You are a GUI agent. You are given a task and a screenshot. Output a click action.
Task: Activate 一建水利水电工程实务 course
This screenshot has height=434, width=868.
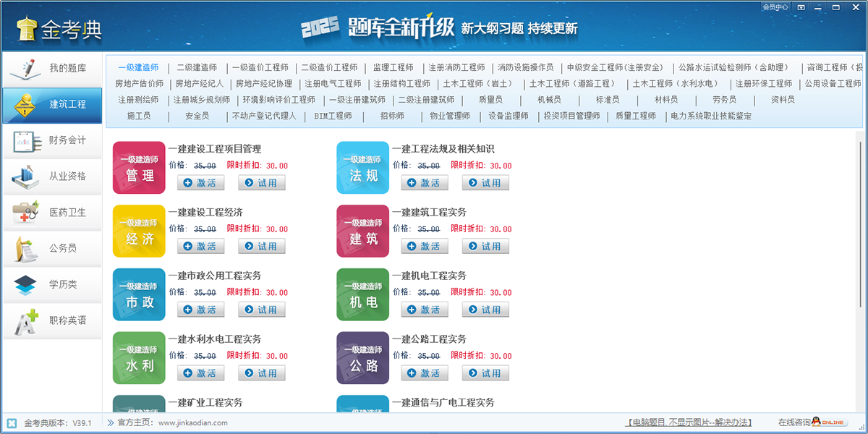(x=200, y=373)
